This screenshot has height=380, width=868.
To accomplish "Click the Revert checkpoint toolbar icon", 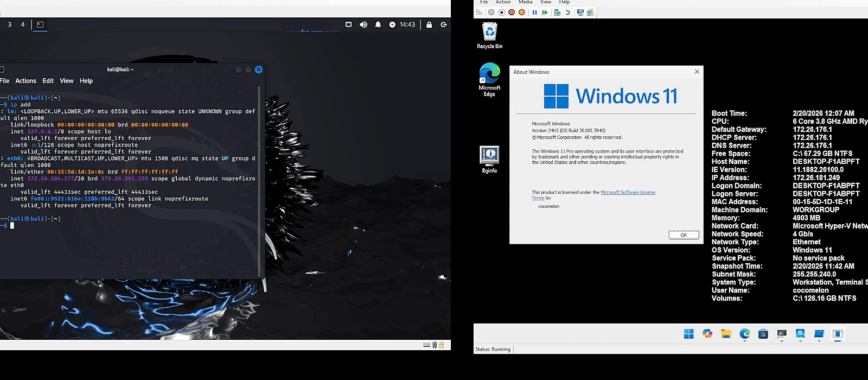I will tap(567, 12).
